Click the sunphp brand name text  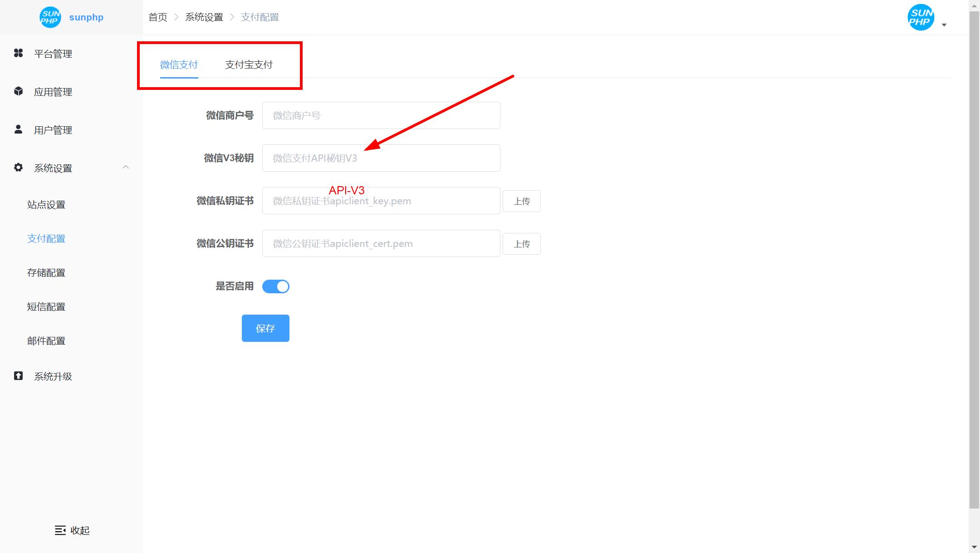coord(86,17)
